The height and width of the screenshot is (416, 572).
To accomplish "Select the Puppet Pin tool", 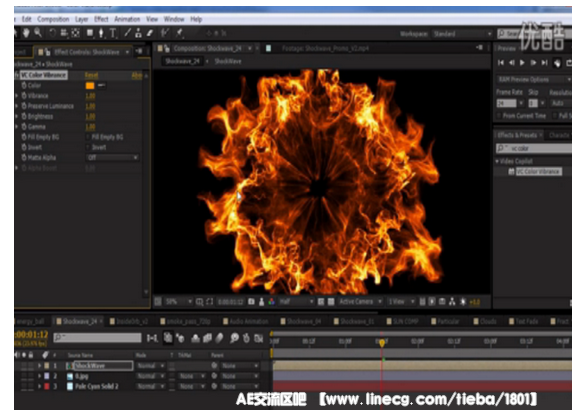I will (179, 33).
